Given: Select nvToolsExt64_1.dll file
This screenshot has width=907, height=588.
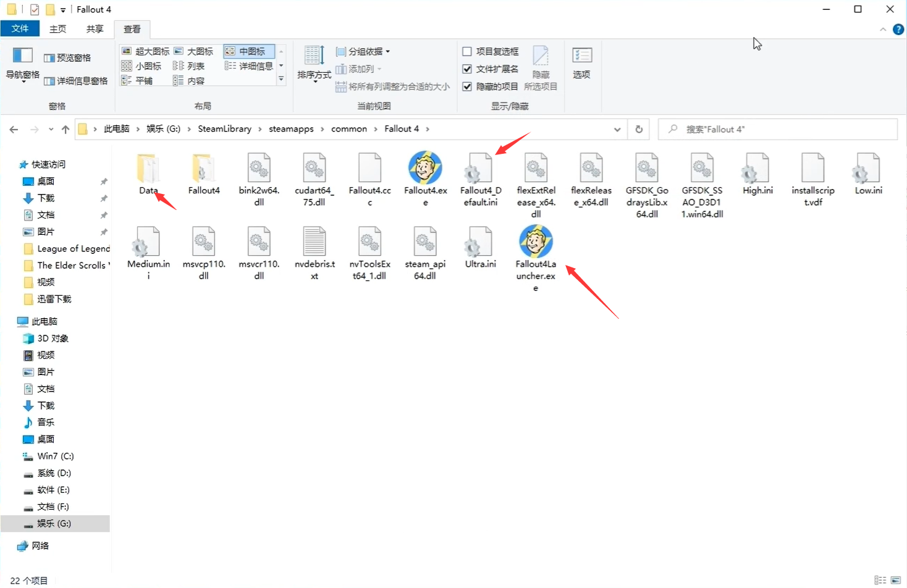Looking at the screenshot, I should 369,253.
